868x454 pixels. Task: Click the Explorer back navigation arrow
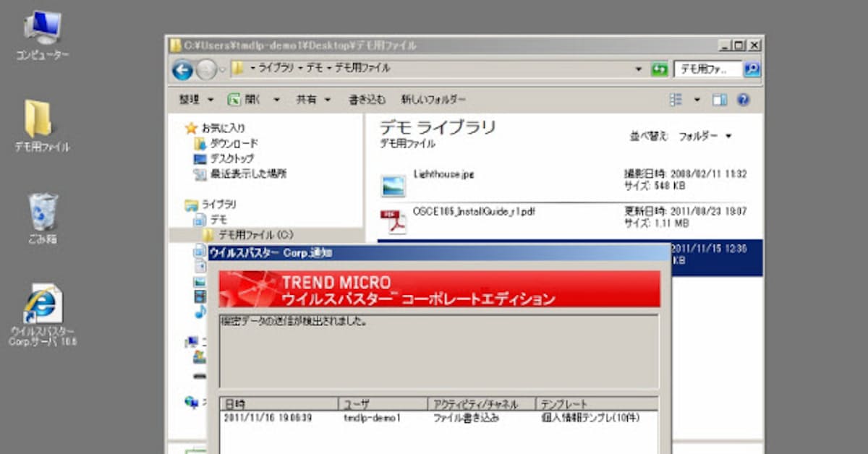pos(182,69)
